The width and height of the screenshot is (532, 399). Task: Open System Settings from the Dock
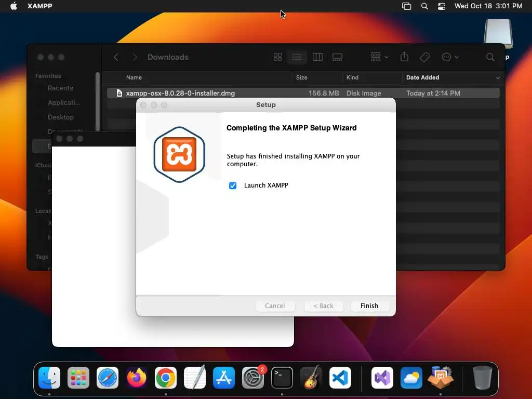click(x=253, y=378)
